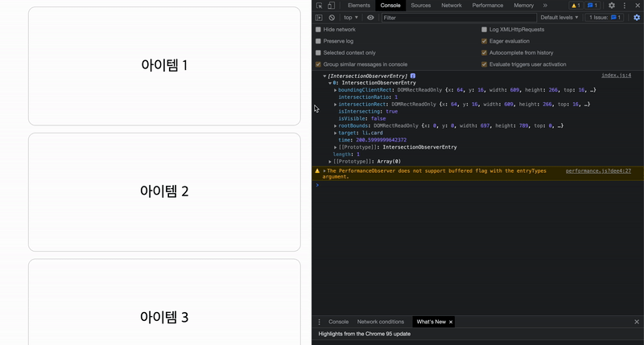Disable Eager evaluation checkbox
This screenshot has width=644, height=345.
484,41
